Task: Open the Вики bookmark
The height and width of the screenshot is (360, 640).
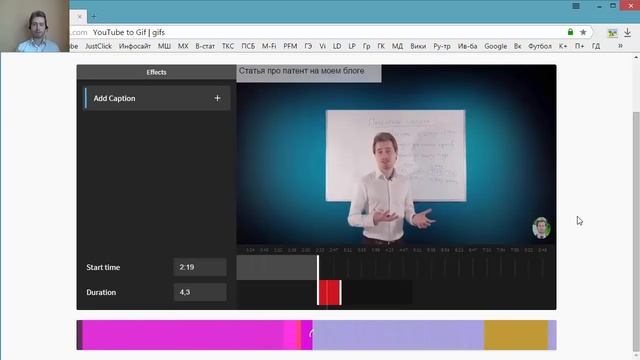Action: point(418,46)
